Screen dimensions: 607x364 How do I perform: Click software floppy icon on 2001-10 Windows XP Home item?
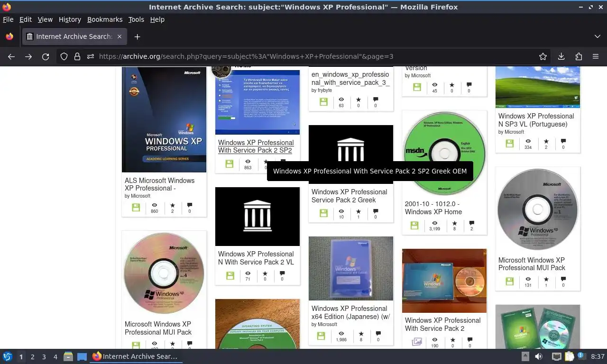tap(414, 226)
